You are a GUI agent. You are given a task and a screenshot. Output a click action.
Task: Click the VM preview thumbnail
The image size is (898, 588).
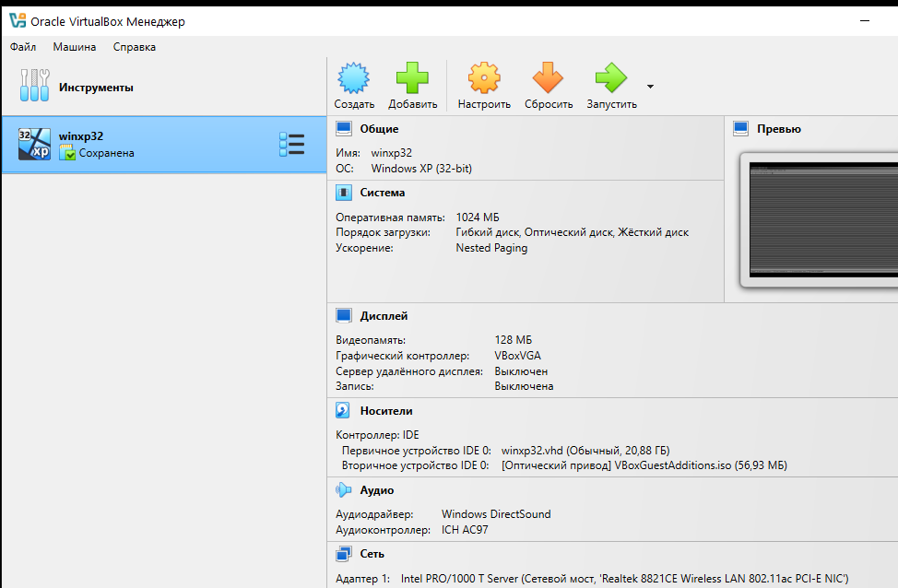tap(822, 219)
